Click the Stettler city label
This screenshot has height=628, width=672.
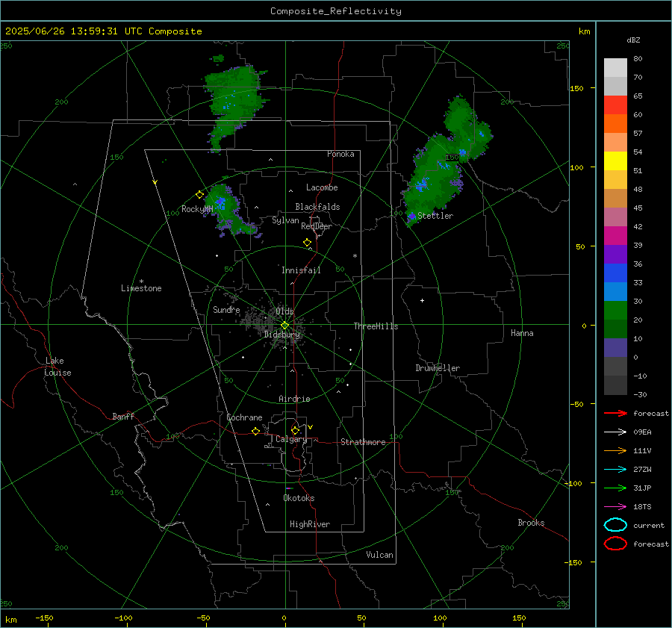[435, 216]
